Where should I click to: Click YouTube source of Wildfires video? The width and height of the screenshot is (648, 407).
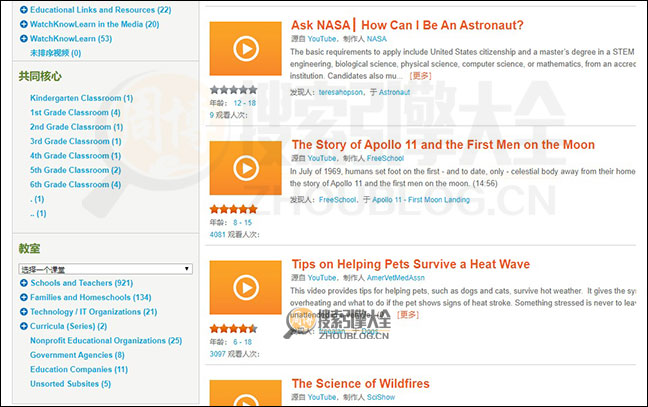pos(322,397)
